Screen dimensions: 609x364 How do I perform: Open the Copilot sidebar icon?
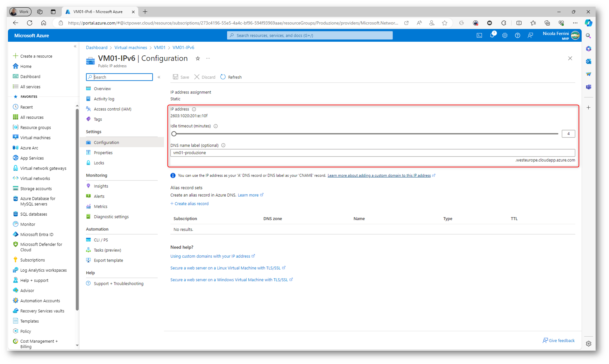pyautogui.click(x=588, y=23)
